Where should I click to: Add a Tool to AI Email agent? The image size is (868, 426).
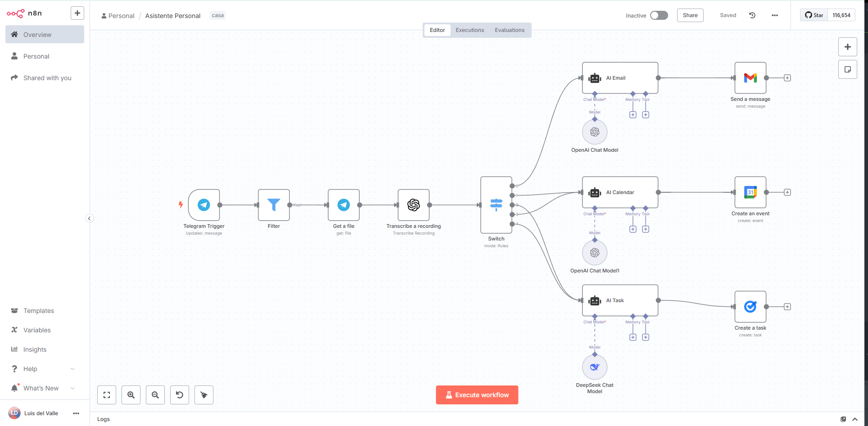[x=646, y=115]
